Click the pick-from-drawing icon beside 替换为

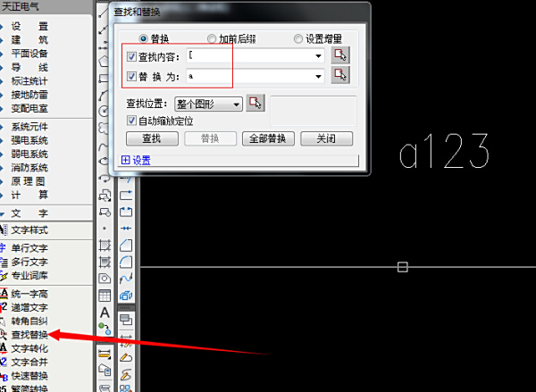[x=340, y=75]
